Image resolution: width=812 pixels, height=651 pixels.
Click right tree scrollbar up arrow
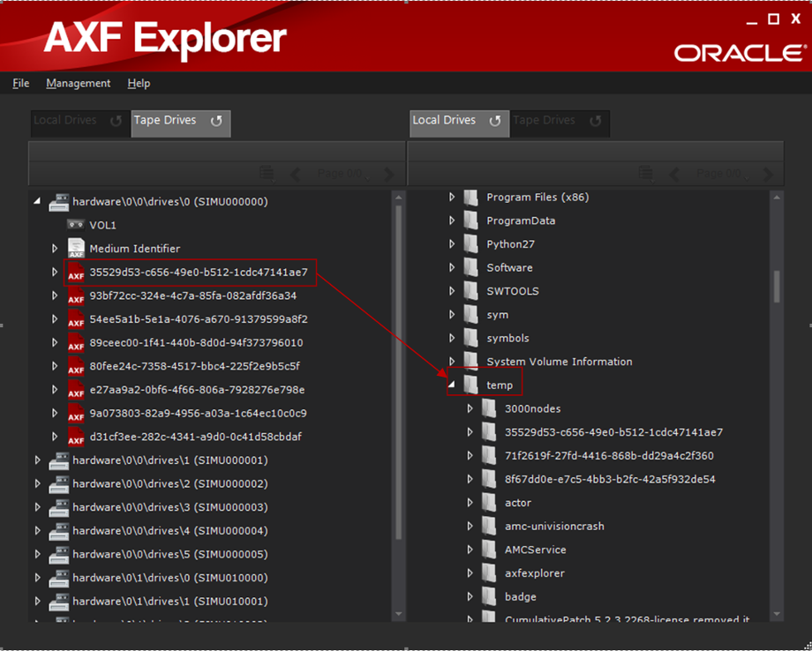pos(777,197)
